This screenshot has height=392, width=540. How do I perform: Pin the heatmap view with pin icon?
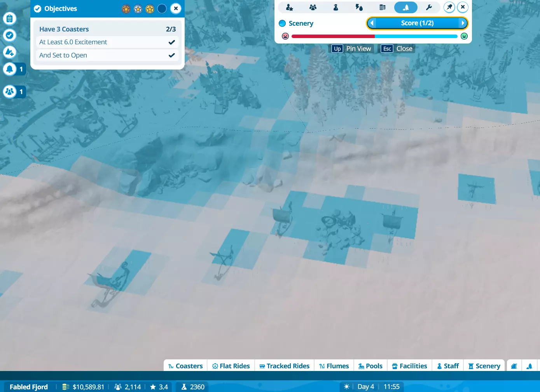click(449, 7)
